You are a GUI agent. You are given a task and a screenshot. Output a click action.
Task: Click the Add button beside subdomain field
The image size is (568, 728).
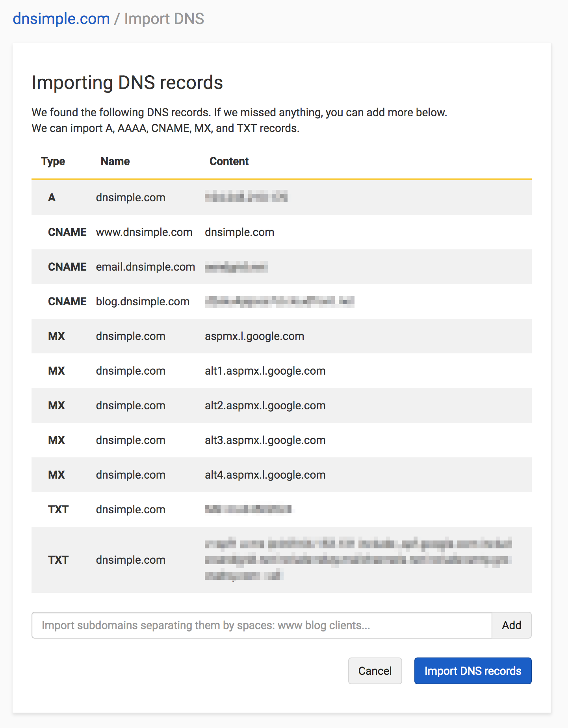pos(511,625)
